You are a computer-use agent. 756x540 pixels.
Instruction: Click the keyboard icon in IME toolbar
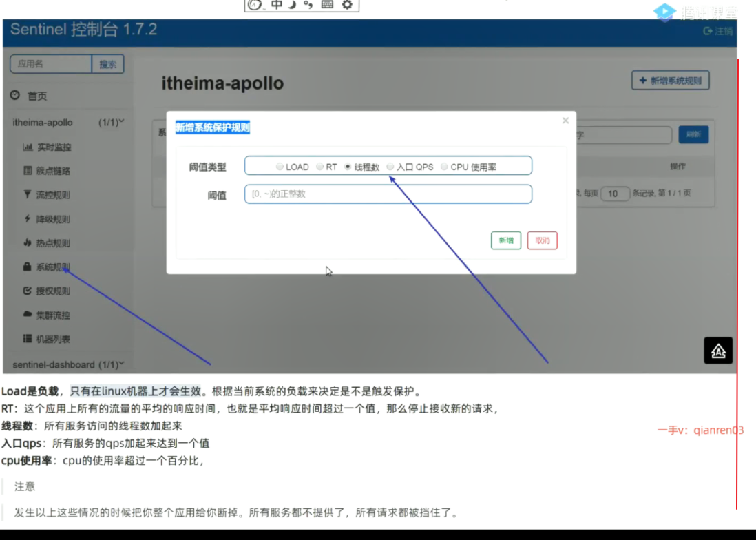pyautogui.click(x=327, y=5)
